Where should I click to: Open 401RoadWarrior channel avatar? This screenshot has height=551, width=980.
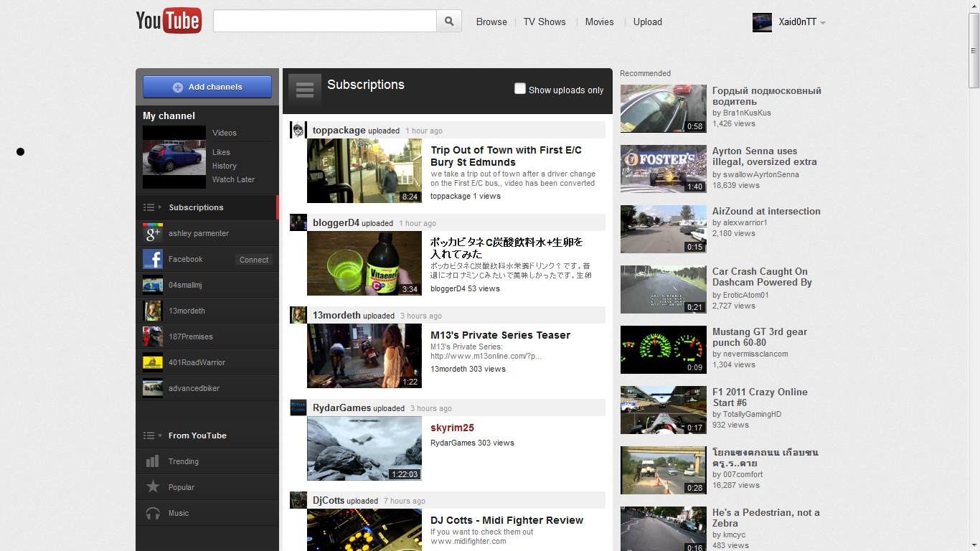pyautogui.click(x=153, y=362)
